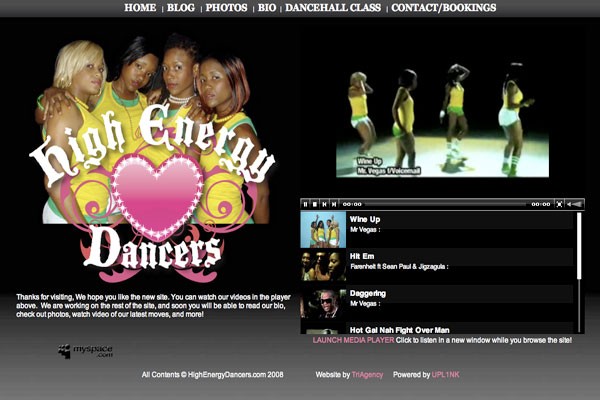Click the HighEnergyDancers.com 2008 copyright text
Screen dimensions: 600x400
pyautogui.click(x=212, y=375)
